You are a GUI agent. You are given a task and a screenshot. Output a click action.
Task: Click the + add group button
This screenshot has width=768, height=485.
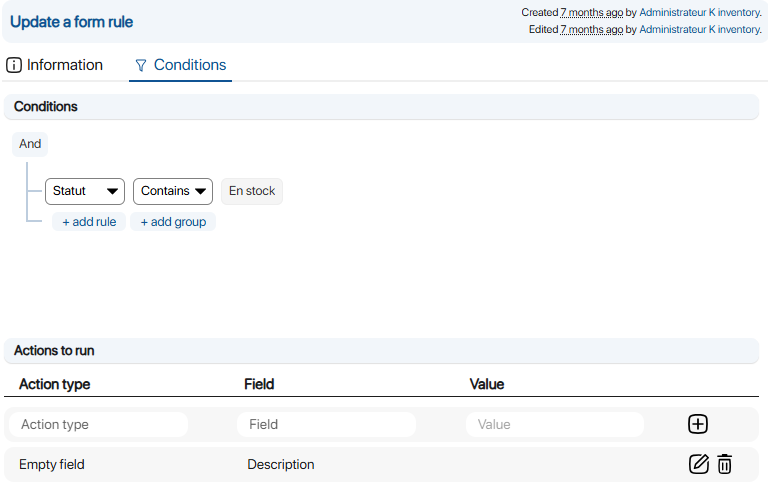pos(173,222)
